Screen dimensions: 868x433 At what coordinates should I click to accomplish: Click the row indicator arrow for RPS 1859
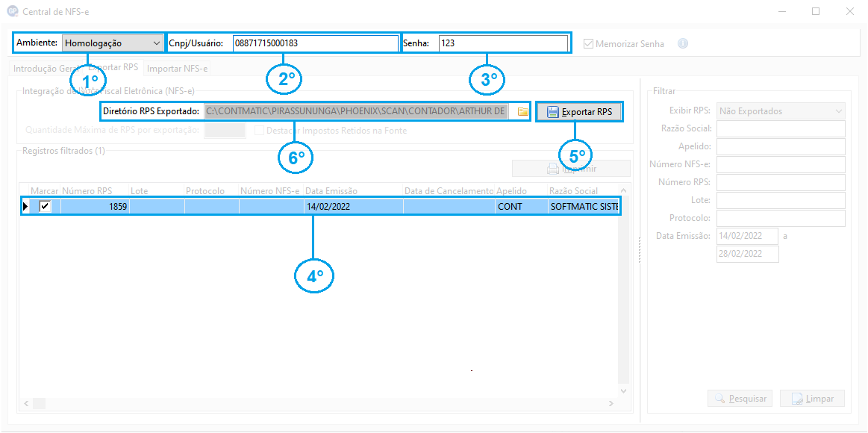click(x=25, y=207)
